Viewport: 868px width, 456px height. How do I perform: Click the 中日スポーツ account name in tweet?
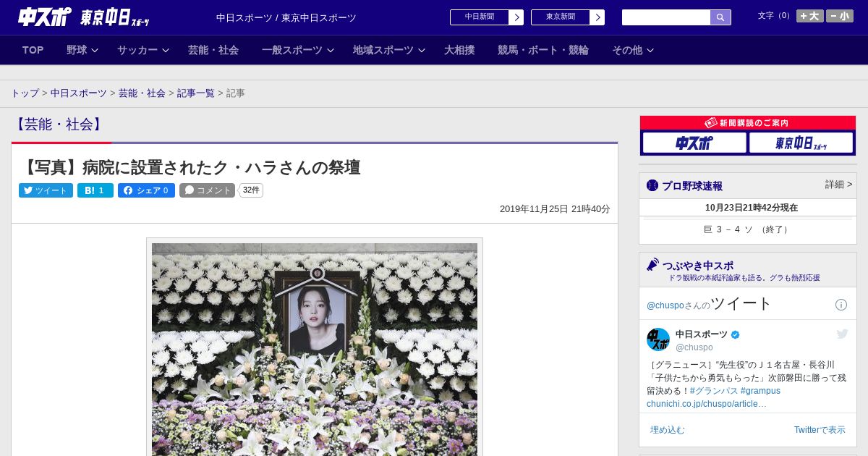pos(702,334)
